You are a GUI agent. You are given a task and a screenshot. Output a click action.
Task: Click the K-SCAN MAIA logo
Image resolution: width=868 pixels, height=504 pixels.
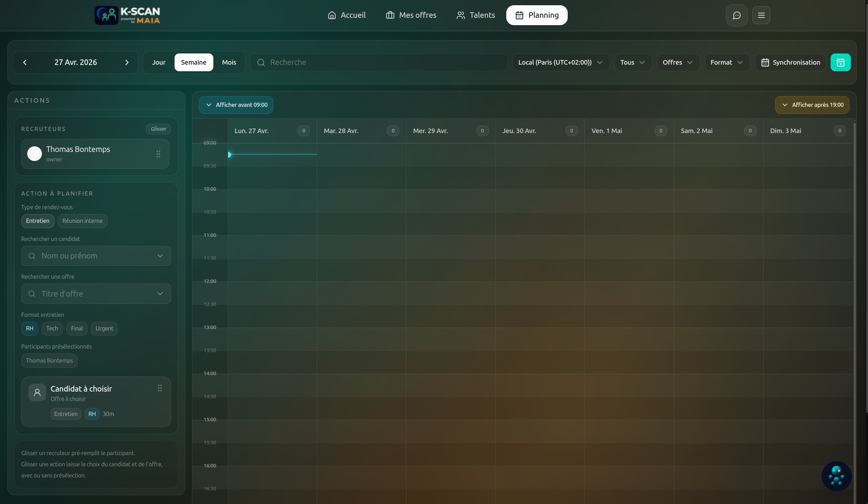point(127,15)
